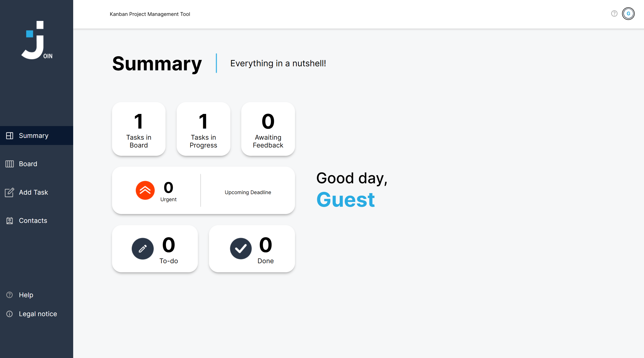
Task: Click the Awaiting Feedback card
Action: pos(268,129)
